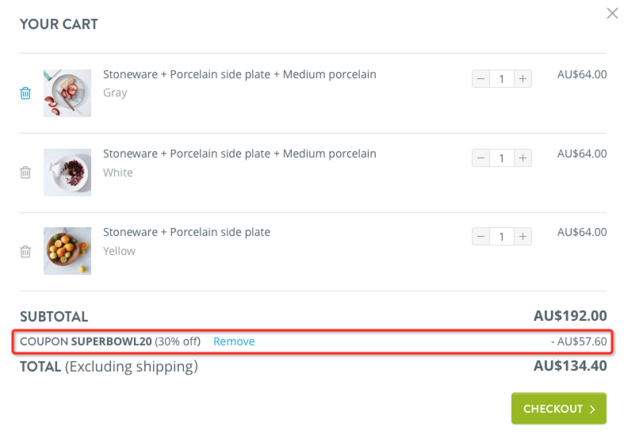Select the Yellow item quantity field
Viewport: 638px width, 436px height.
502,237
